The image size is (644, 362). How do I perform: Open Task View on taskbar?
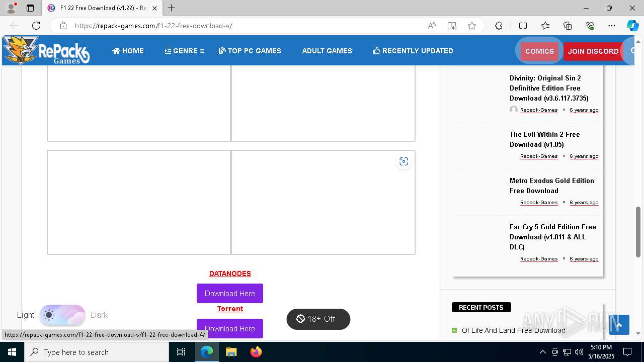[181, 352]
